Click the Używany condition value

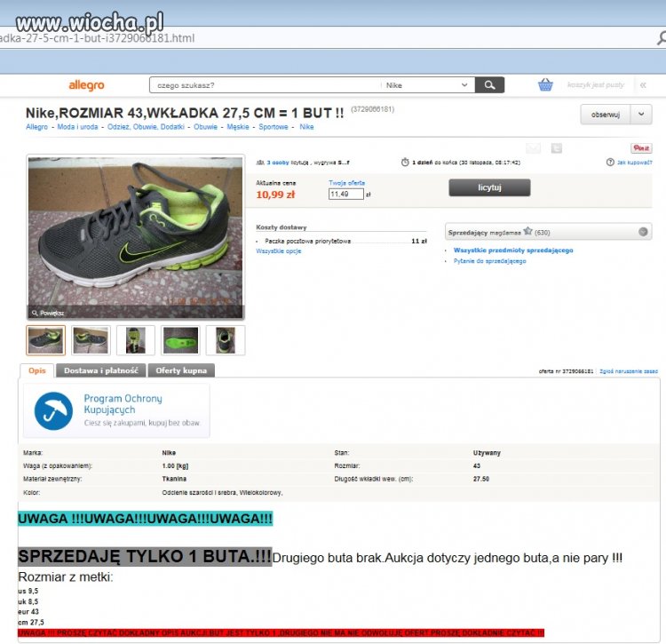coord(487,453)
